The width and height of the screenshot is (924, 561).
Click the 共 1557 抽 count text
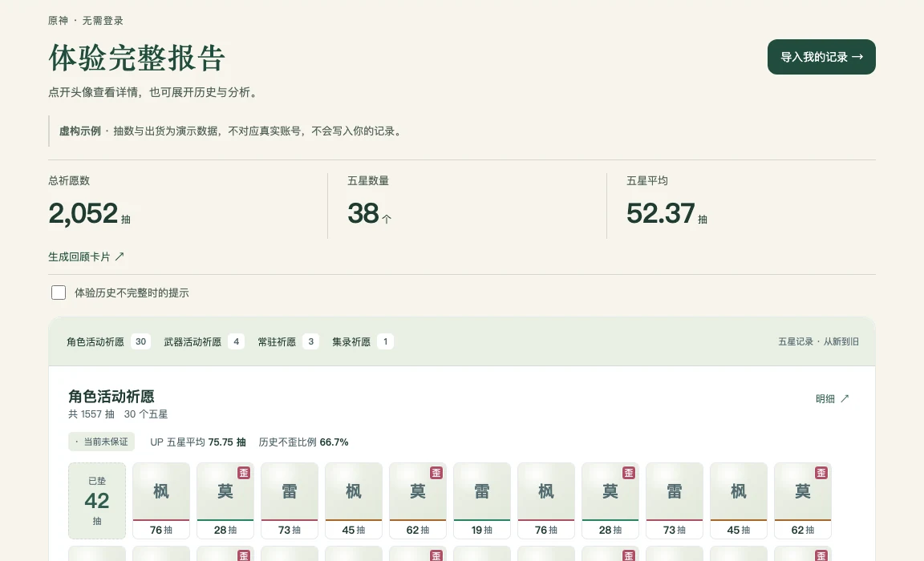click(91, 414)
